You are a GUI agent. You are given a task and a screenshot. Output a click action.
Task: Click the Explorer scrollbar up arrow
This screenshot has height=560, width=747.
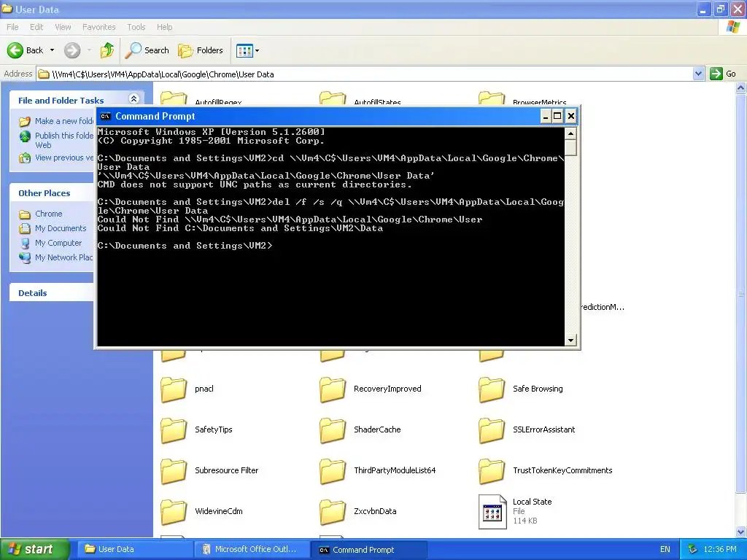(x=741, y=87)
